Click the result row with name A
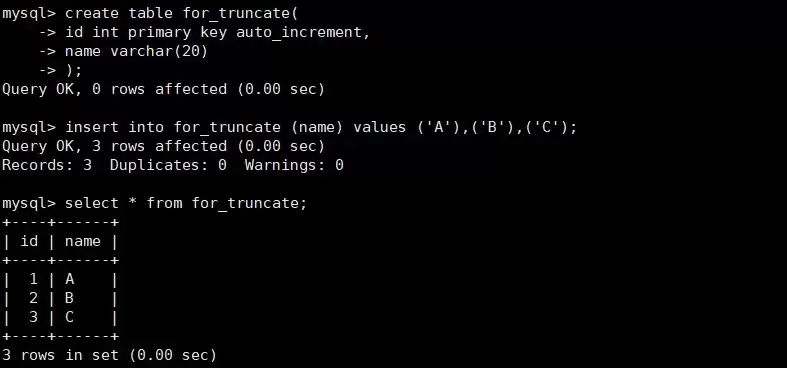Viewport: 787px width, 368px height. click(60, 280)
